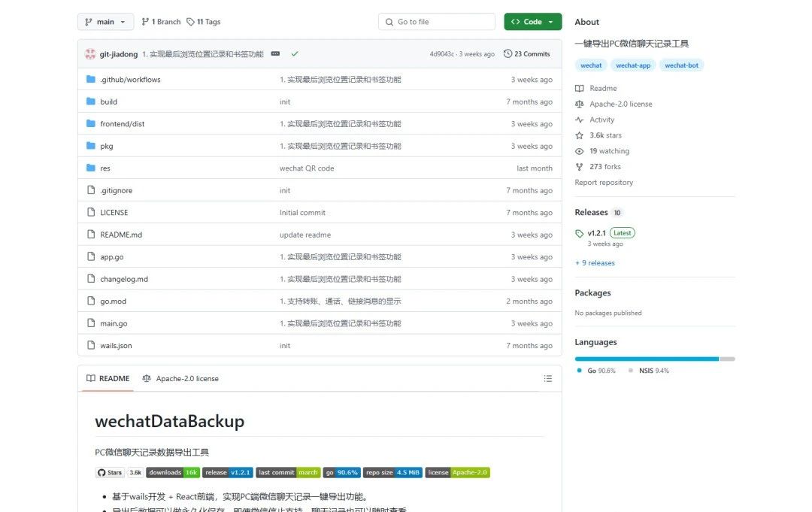The image size is (812, 512).
Task: Open the Apache-2.0 license link in About
Action: pyautogui.click(x=621, y=104)
